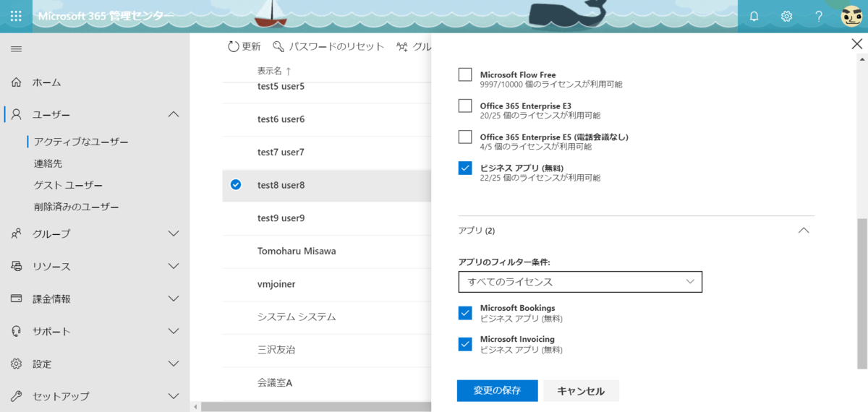Image resolution: width=868 pixels, height=412 pixels.
Task: Uncheck Microsoft Bookings app
Action: (465, 313)
